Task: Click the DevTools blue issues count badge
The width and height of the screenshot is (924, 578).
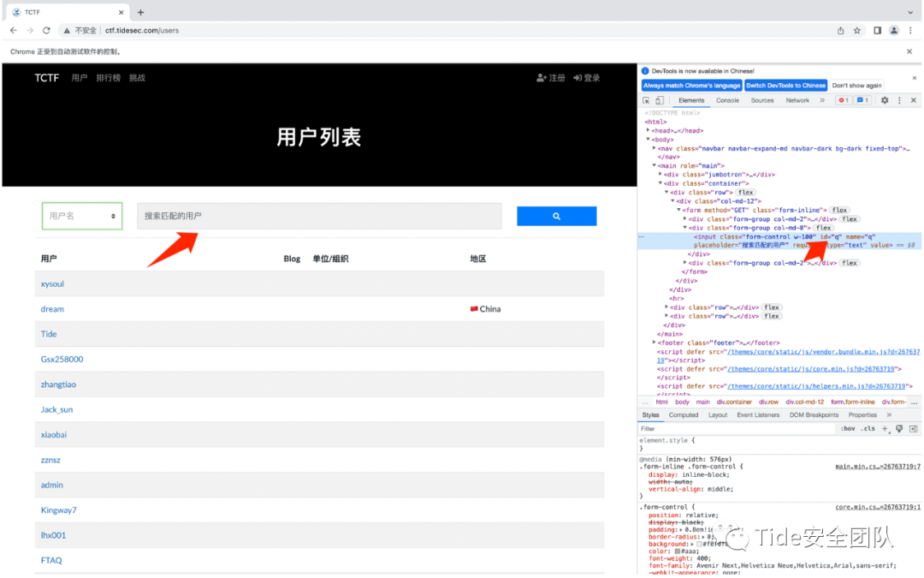Action: [862, 100]
